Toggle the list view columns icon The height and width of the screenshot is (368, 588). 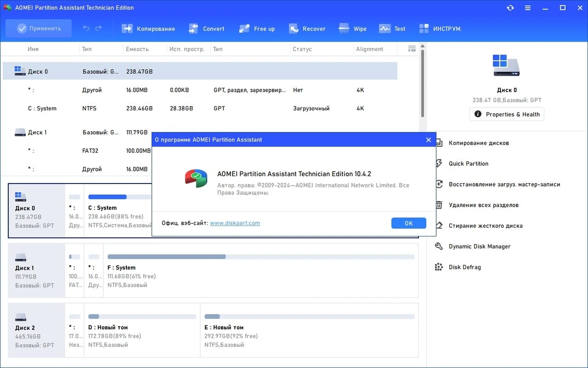pyautogui.click(x=412, y=49)
